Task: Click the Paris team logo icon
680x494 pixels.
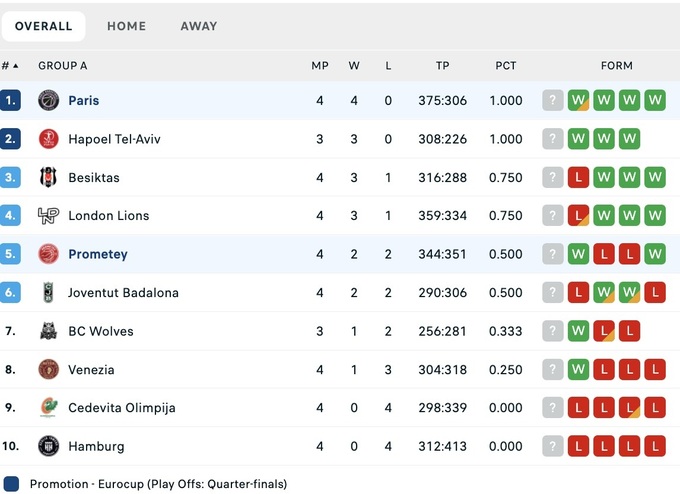Action: coord(48,101)
